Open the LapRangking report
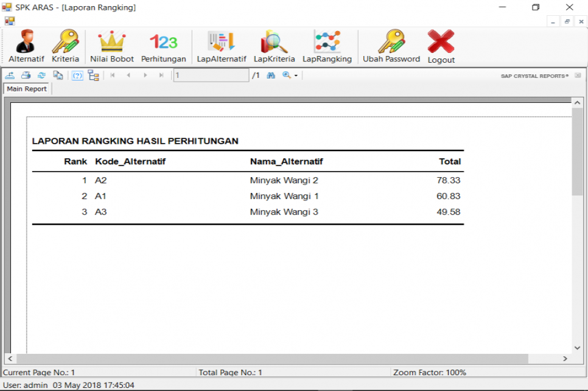 (x=327, y=47)
